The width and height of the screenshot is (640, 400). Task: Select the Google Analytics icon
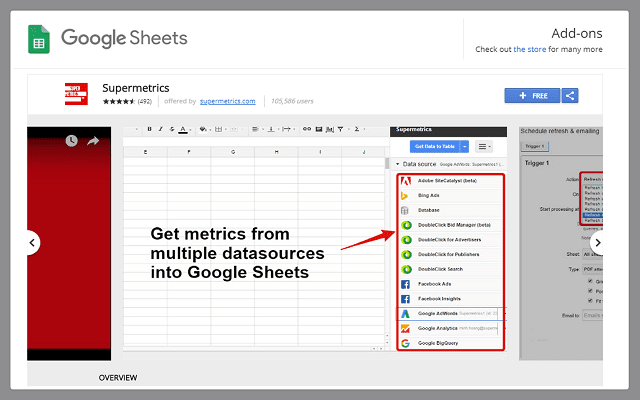click(405, 329)
